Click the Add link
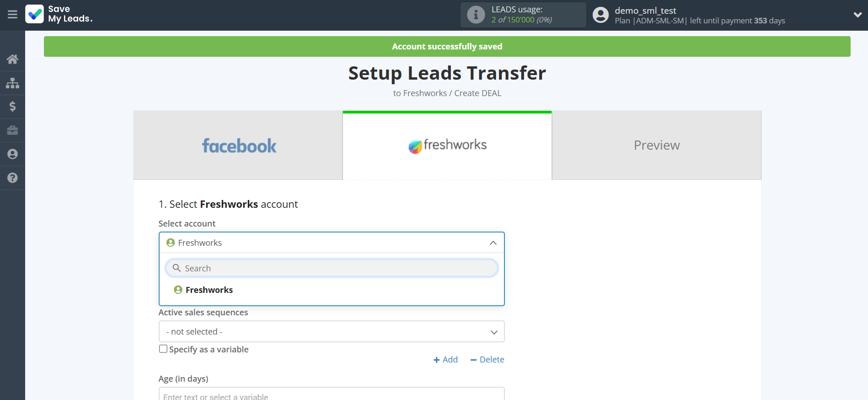 (445, 360)
